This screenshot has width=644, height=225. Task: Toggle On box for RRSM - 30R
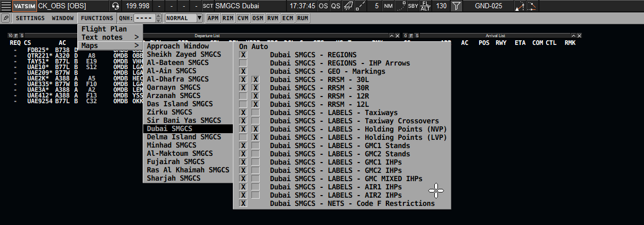click(x=243, y=88)
